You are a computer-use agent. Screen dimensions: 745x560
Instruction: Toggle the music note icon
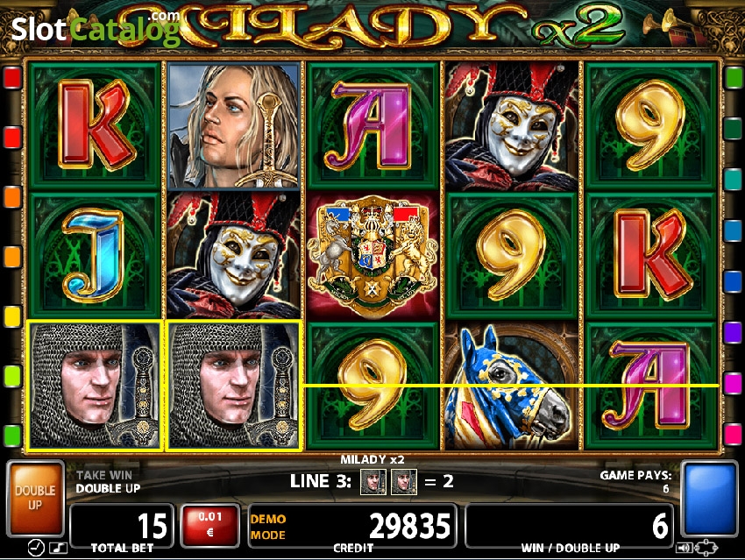pos(59,548)
